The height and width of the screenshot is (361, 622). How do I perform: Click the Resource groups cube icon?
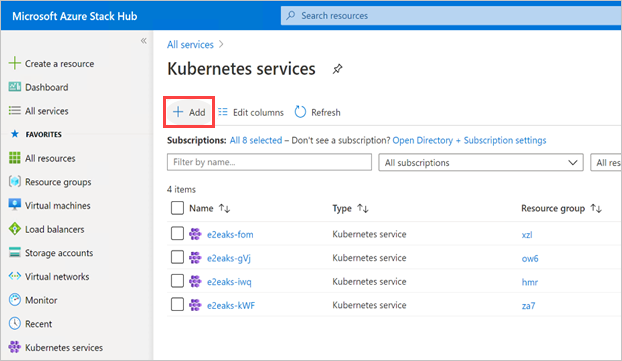tap(15, 182)
